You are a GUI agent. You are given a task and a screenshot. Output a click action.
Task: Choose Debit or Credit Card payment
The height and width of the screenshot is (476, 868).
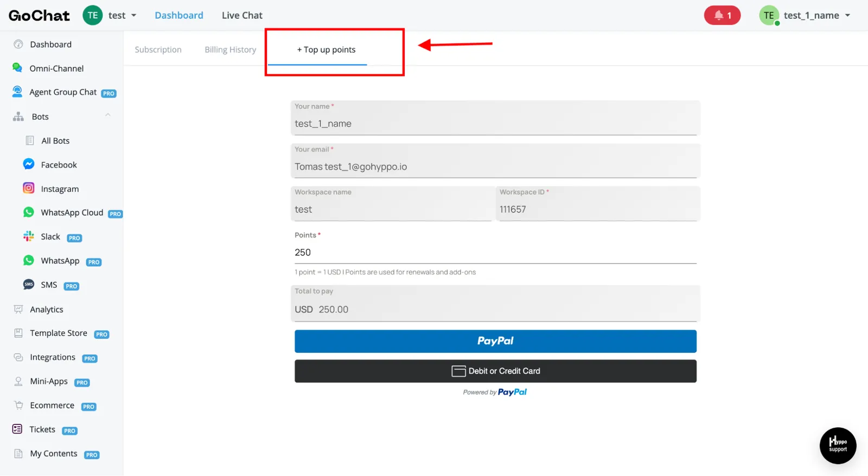[x=495, y=371]
